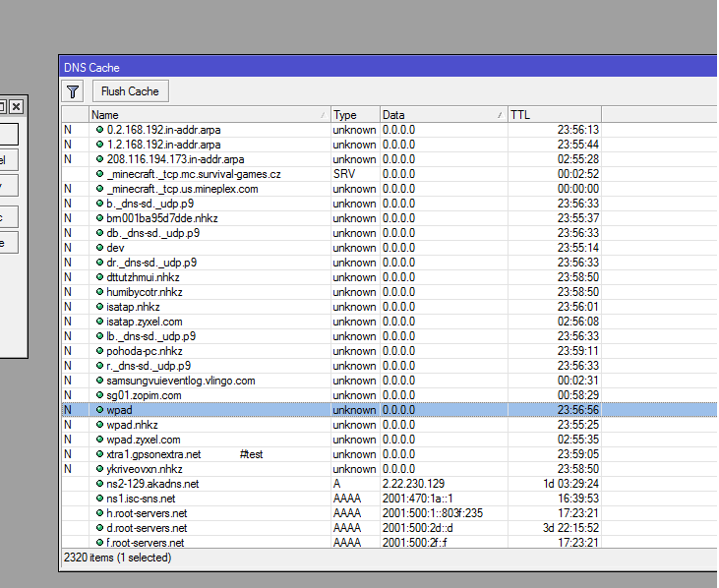Click the 2320 items status text
The height and width of the screenshot is (588, 719).
coord(117,558)
